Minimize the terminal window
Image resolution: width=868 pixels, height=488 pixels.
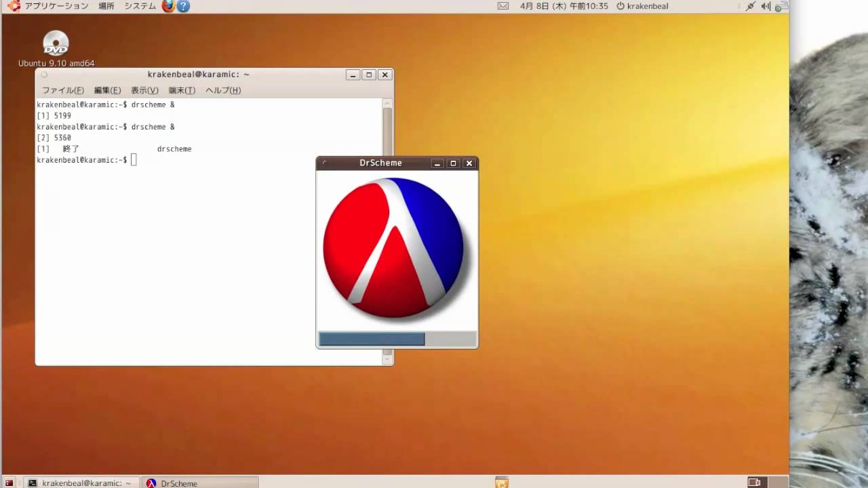[x=353, y=75]
